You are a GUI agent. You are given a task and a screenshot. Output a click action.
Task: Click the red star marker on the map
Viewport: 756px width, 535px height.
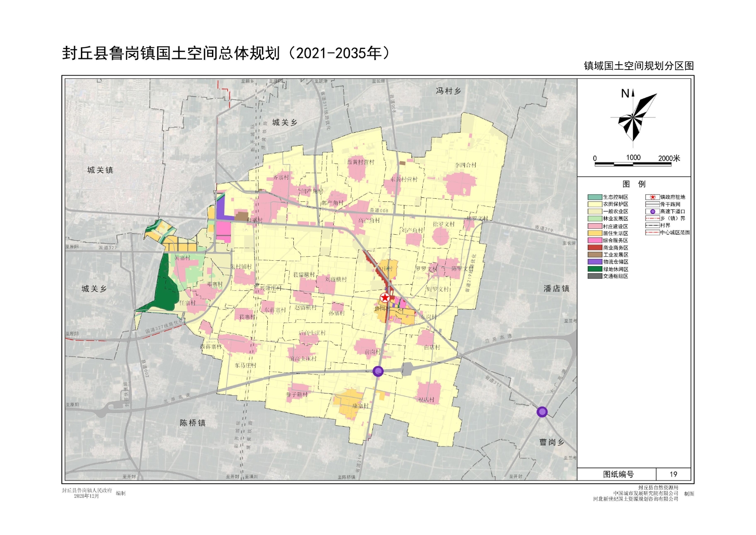(385, 298)
